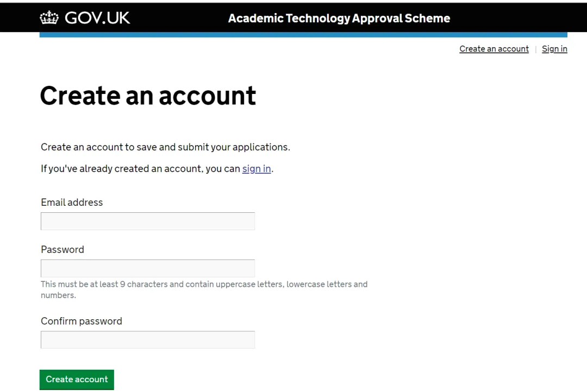Screen dimensions: 587x392
Task: Follow the inline 'sign in' text link
Action: 257,169
